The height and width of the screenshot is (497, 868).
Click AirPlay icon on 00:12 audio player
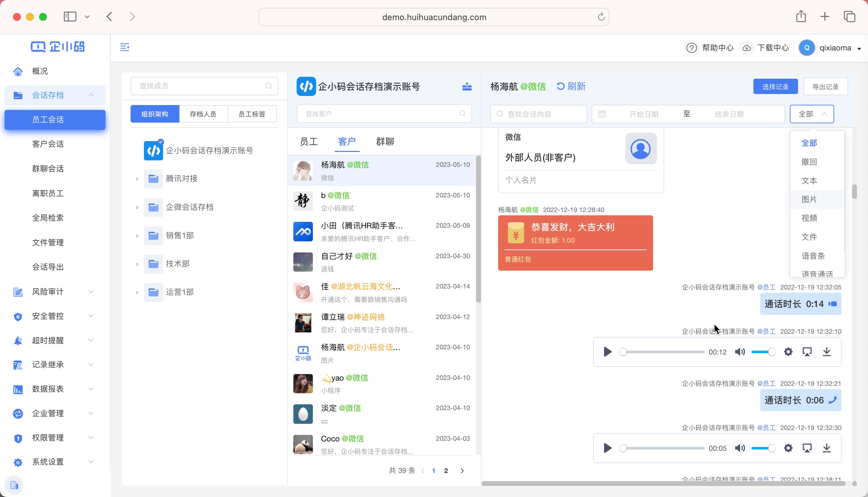tap(807, 352)
